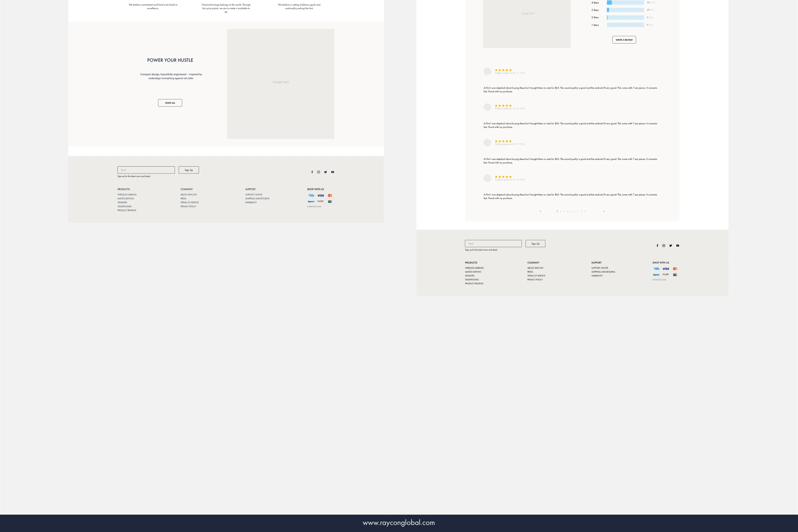Click the Instagram icon in the footer
This screenshot has height=532, width=798.
[x=318, y=172]
